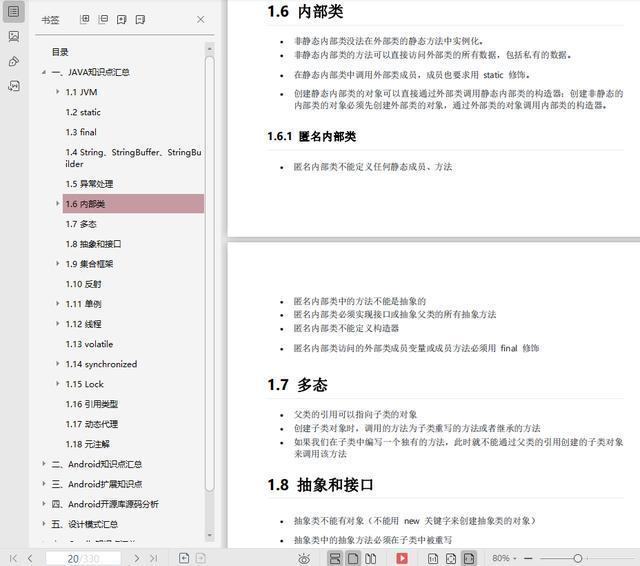Screen dimensions: 640x566
Task: Open the 80% zoom dropdown
Action: click(504, 558)
